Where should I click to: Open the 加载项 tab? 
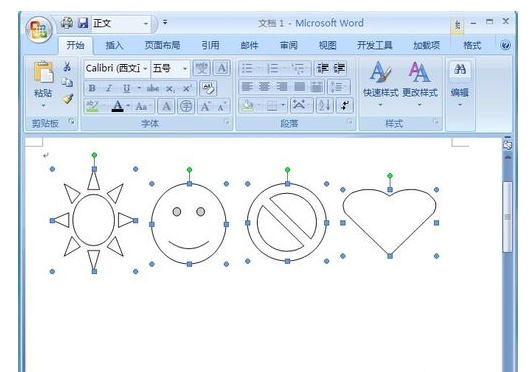point(426,45)
